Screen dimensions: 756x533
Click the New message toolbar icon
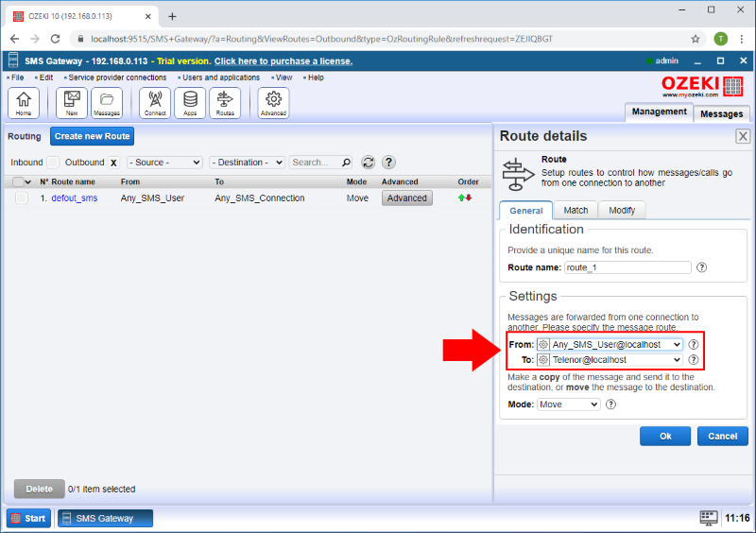click(x=72, y=103)
